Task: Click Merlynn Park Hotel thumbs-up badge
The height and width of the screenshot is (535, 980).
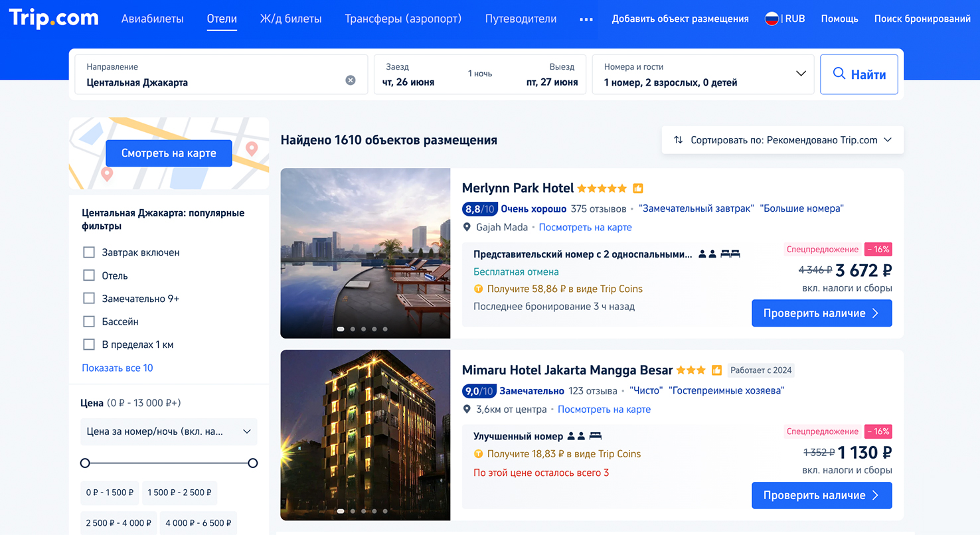Action: click(x=638, y=189)
